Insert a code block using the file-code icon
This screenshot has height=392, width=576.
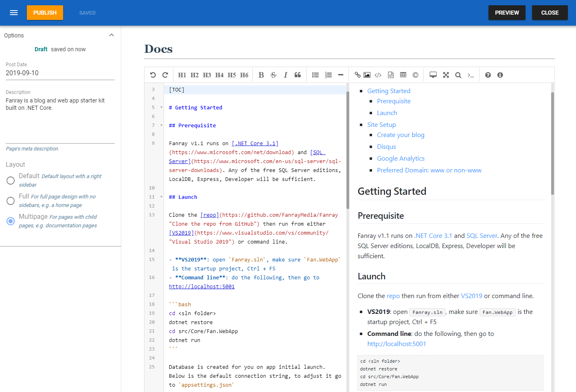point(391,75)
